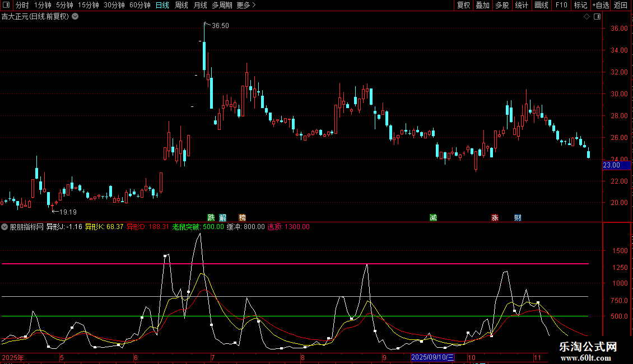
Task: Expand the 吉大正元 chart title dropdown
Action: [x=75, y=16]
